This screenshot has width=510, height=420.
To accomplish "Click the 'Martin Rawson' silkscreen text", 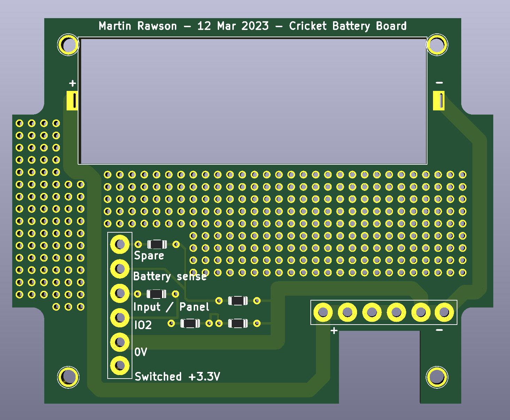I will pos(138,26).
